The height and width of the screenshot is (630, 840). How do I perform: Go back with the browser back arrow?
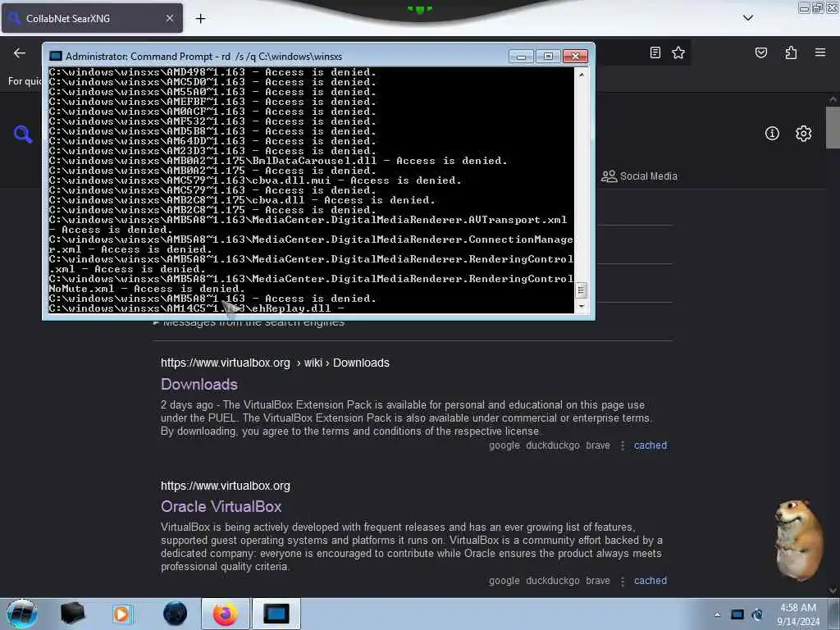pos(20,52)
